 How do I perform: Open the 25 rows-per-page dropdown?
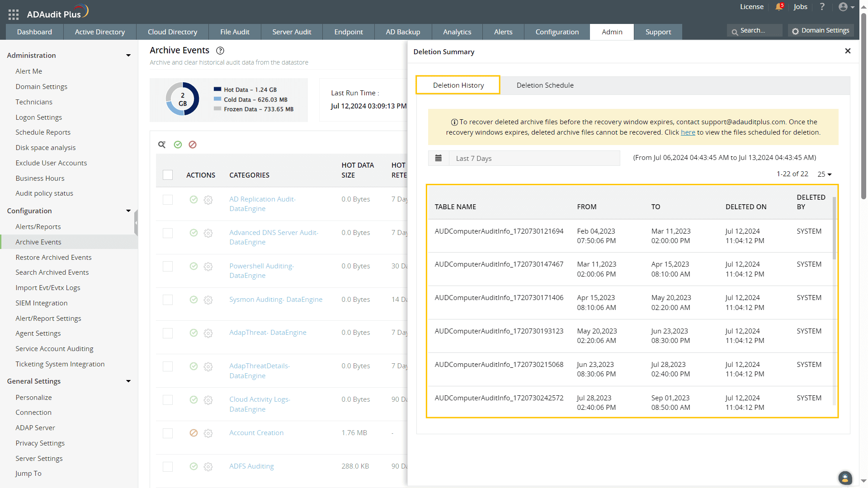(x=824, y=174)
